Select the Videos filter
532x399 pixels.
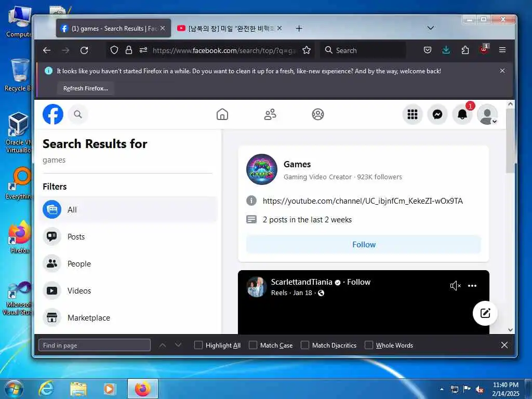pos(128,291)
